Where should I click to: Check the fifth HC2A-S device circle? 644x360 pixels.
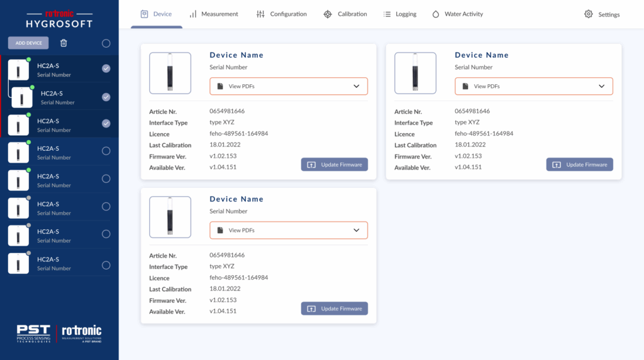tap(106, 178)
